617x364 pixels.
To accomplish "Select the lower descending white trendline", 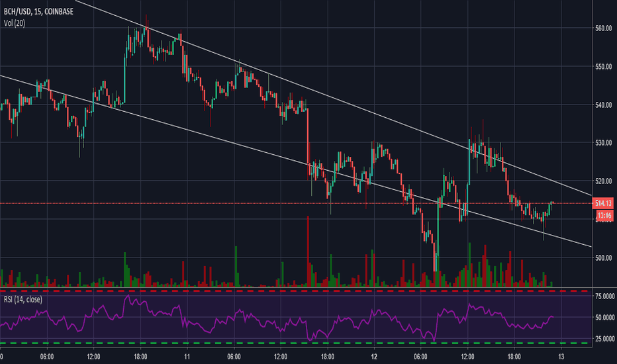I will pyautogui.click(x=296, y=161).
